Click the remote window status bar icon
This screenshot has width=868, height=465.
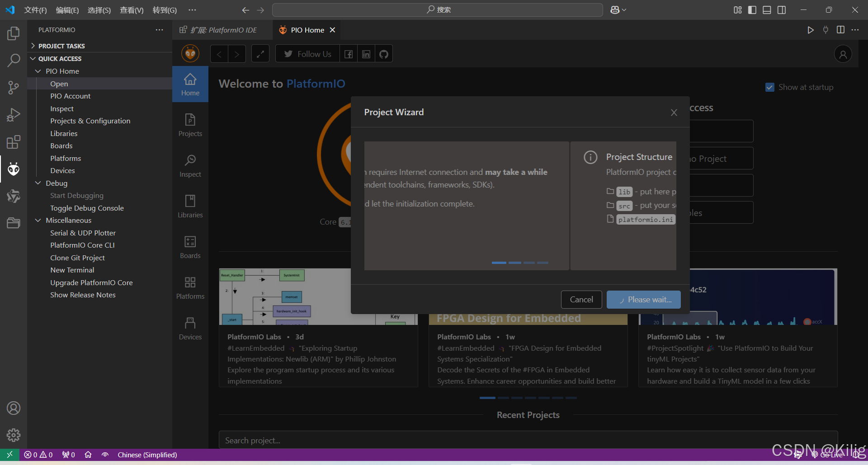click(9, 455)
